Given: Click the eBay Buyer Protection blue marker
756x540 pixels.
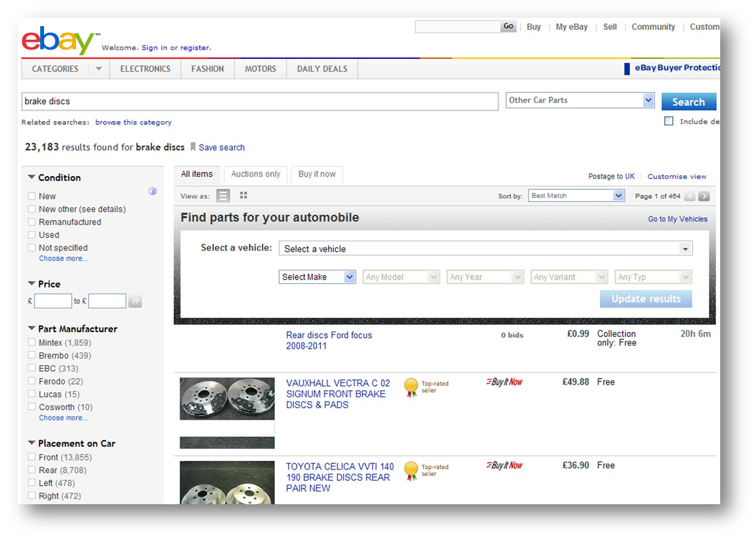Looking at the screenshot, I should tap(627, 69).
